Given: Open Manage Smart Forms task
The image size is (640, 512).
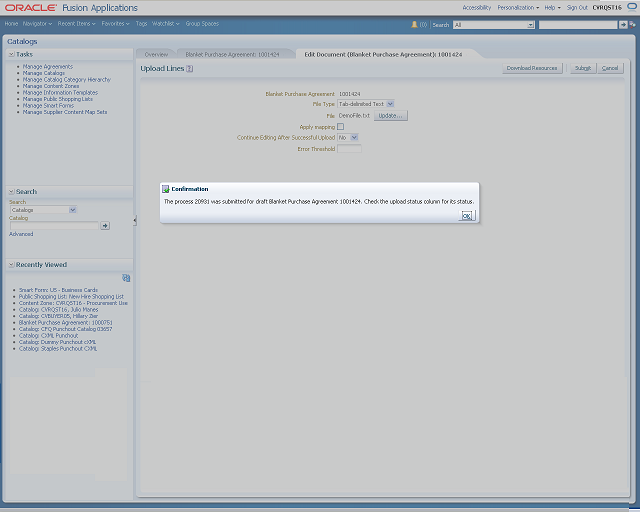Looking at the screenshot, I should 48,105.
